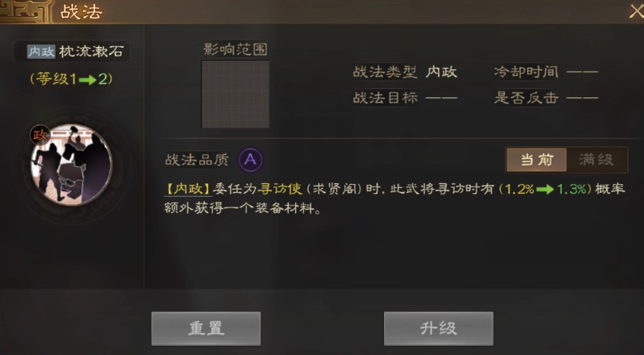Screen dimensions: 644x355
Task: Click the 【内政】 underlined keyword link
Action: tap(188, 189)
